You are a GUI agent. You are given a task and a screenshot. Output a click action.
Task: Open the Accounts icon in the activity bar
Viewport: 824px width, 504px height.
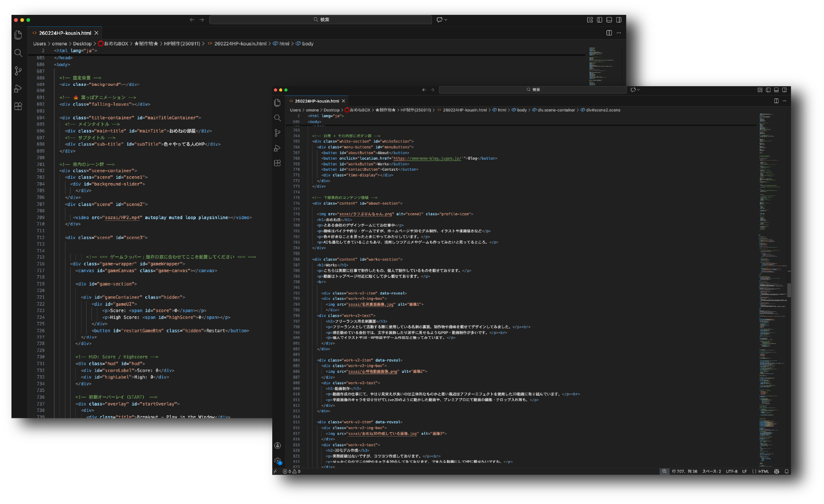(277, 445)
